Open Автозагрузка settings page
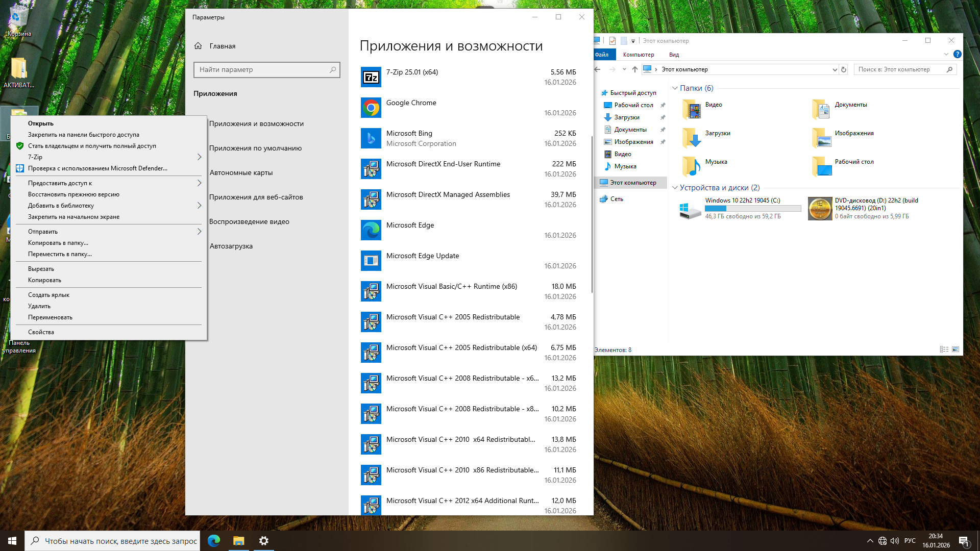 pyautogui.click(x=231, y=246)
